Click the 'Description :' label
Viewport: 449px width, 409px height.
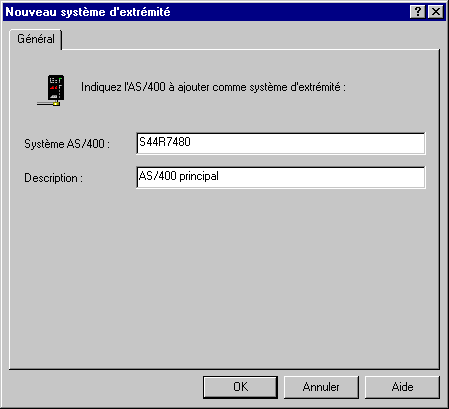click(x=53, y=178)
